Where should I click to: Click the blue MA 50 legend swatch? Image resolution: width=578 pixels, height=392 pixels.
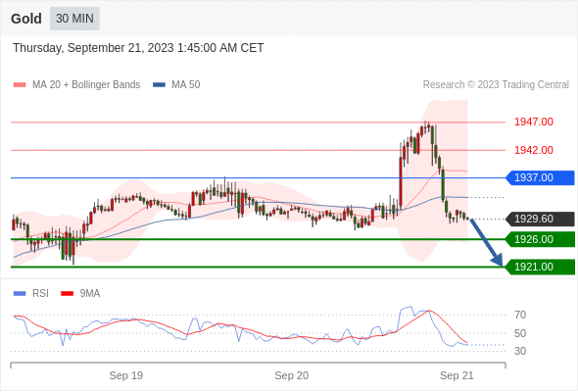(159, 85)
